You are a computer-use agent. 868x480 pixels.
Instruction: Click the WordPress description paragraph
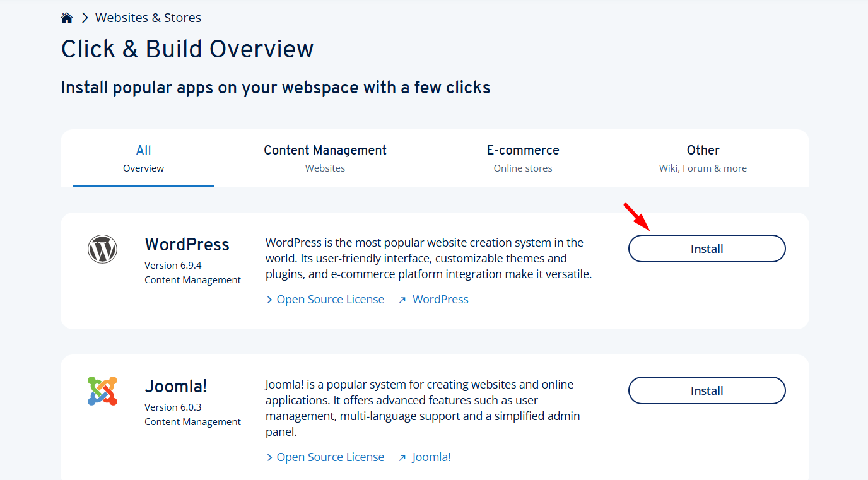pos(429,259)
